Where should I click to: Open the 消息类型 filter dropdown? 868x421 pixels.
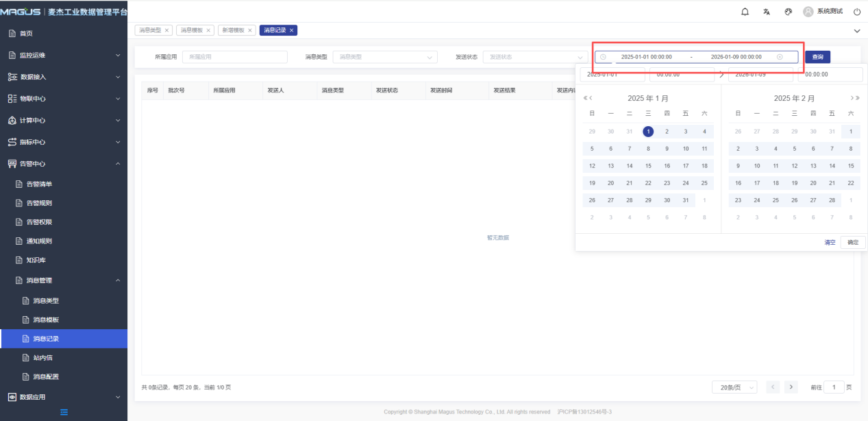(x=384, y=57)
